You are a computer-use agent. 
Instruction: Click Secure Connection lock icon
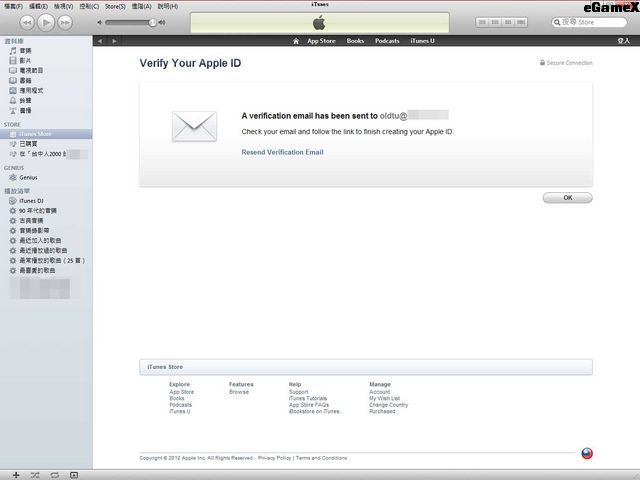click(x=542, y=63)
